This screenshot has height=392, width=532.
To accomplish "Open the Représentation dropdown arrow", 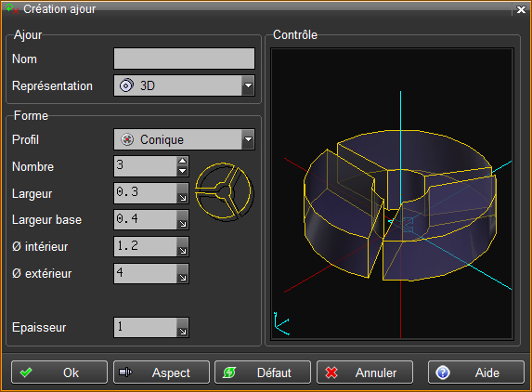I will (x=248, y=85).
